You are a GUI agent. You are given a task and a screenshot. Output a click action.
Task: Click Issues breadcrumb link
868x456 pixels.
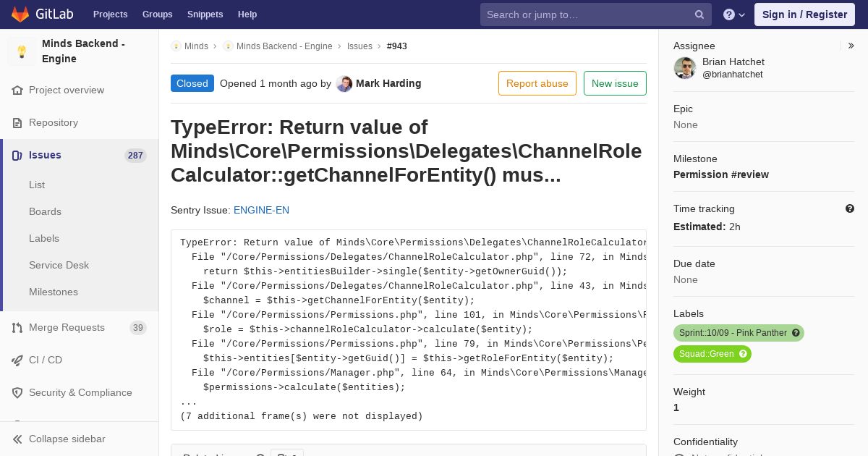[359, 46]
